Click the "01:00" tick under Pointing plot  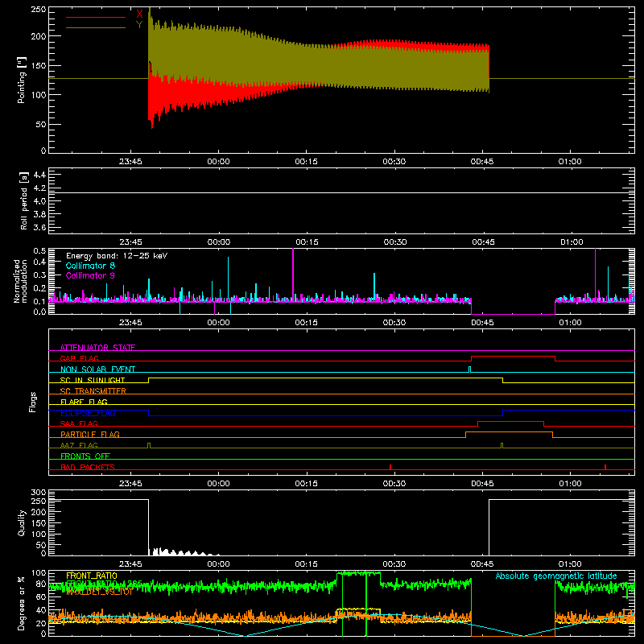click(570, 162)
